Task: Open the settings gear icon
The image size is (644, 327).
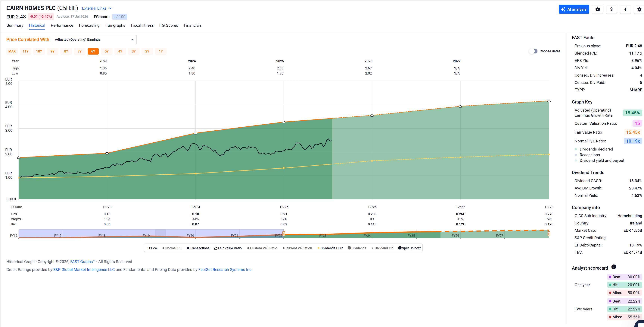Action: pos(639,9)
